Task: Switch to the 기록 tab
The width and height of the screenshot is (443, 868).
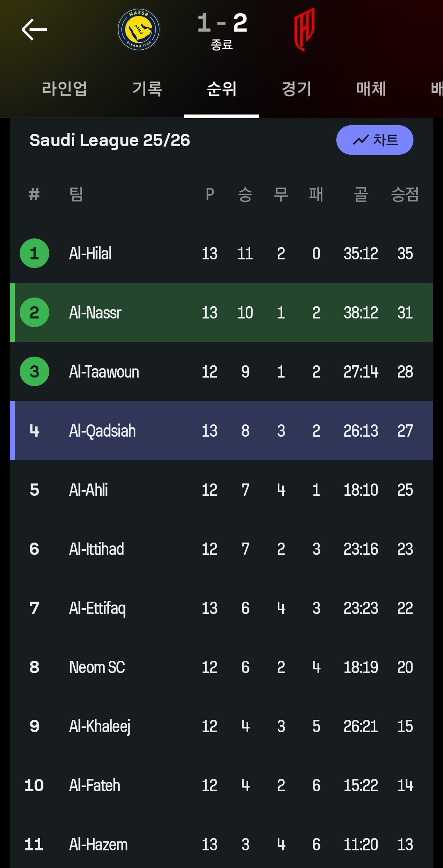Action: (x=147, y=89)
